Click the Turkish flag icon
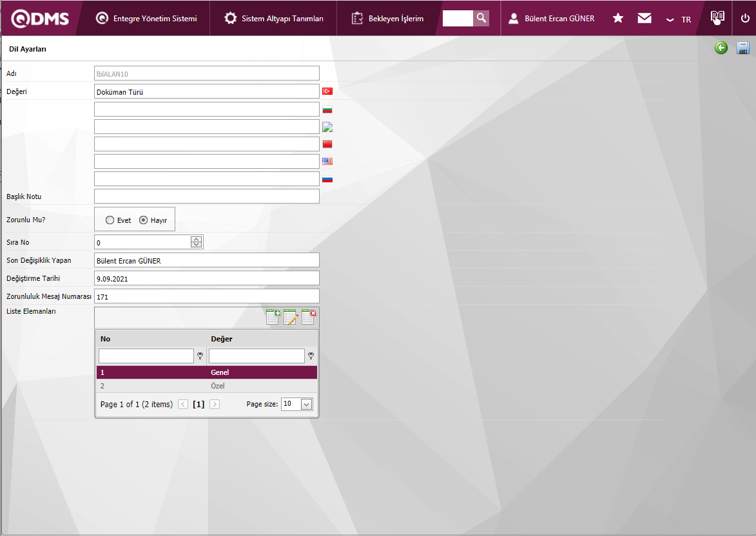Image resolution: width=756 pixels, height=536 pixels. pyautogui.click(x=327, y=91)
